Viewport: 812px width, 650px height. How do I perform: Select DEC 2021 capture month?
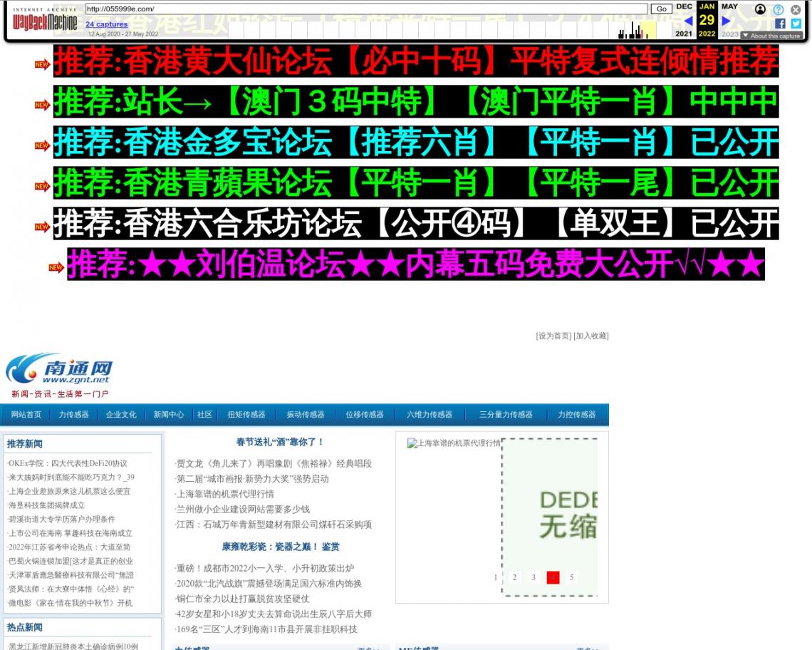[684, 6]
